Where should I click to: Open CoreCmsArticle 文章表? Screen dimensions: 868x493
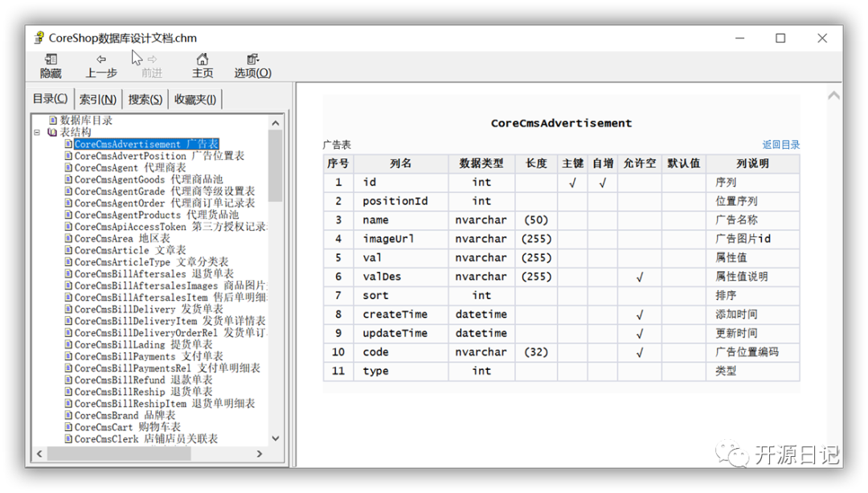point(130,250)
